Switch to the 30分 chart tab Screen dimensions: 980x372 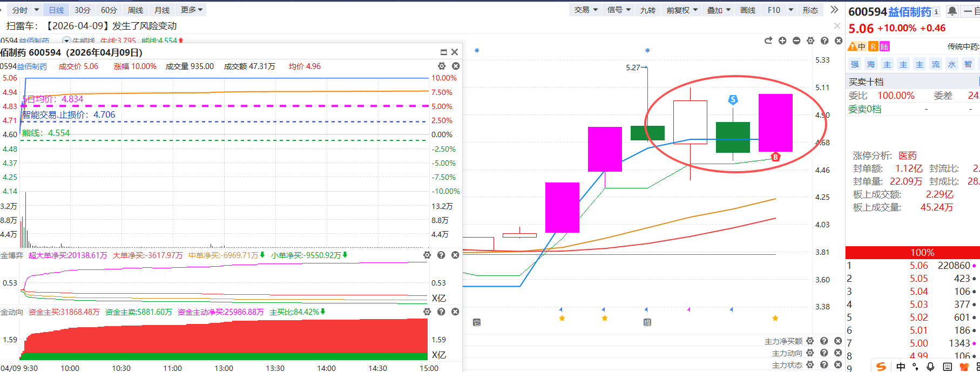point(83,10)
